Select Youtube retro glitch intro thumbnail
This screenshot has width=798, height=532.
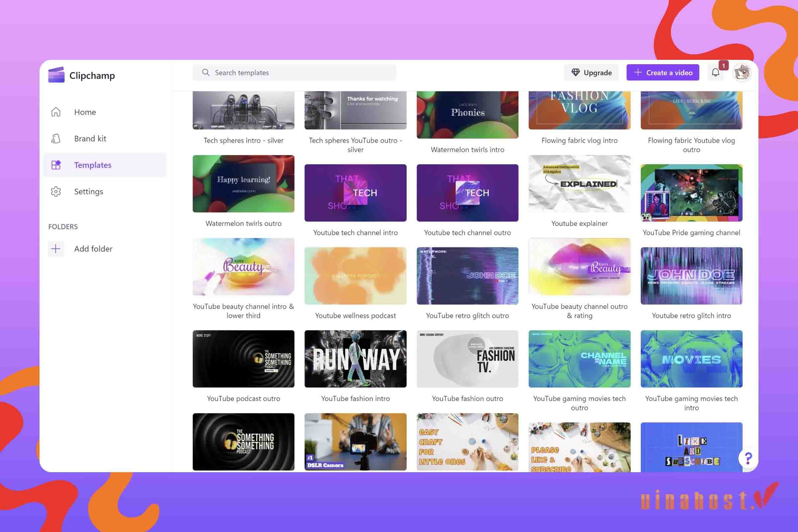[692, 276]
